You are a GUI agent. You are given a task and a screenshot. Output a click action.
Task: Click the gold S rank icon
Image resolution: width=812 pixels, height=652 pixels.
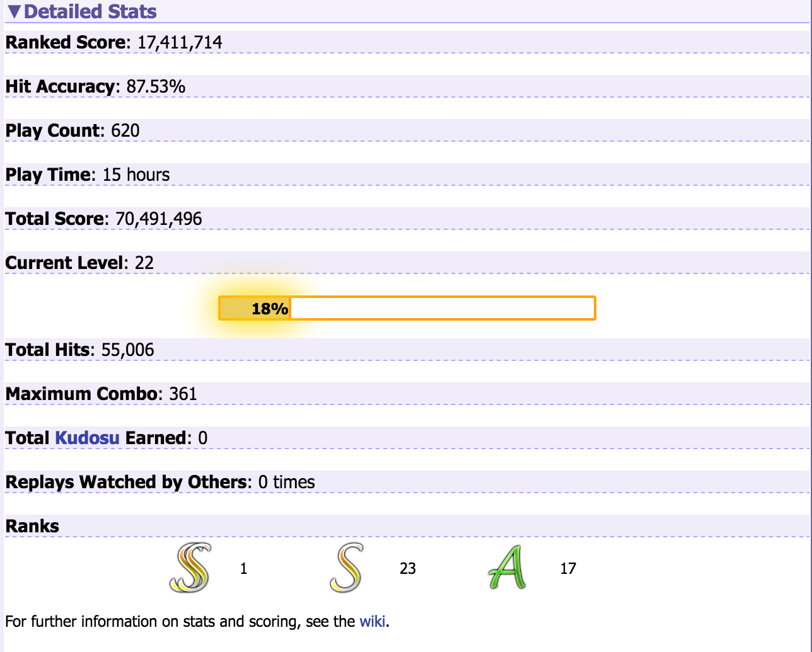click(346, 568)
